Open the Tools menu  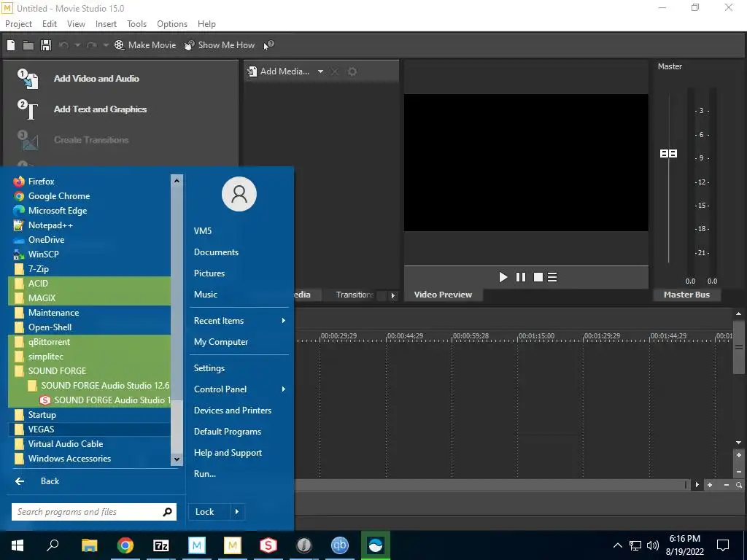[x=136, y=24]
